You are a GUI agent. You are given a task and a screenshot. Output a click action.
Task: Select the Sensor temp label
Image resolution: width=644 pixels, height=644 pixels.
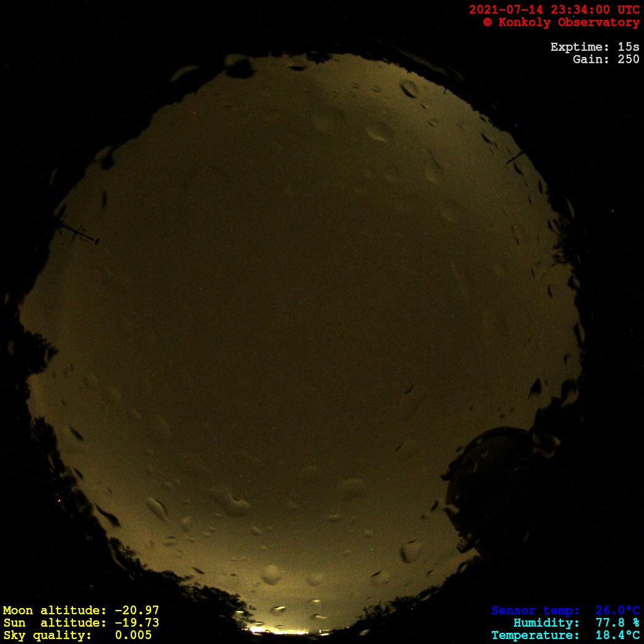pyautogui.click(x=536, y=611)
